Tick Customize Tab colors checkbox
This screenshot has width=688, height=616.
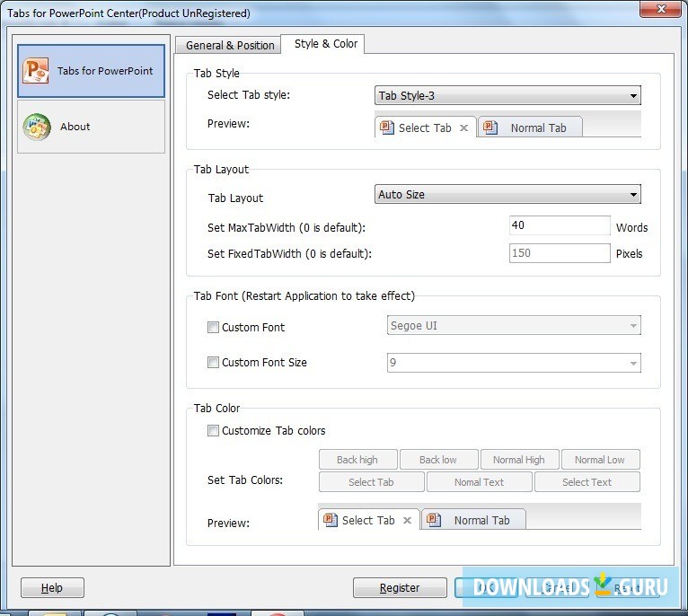click(x=213, y=430)
